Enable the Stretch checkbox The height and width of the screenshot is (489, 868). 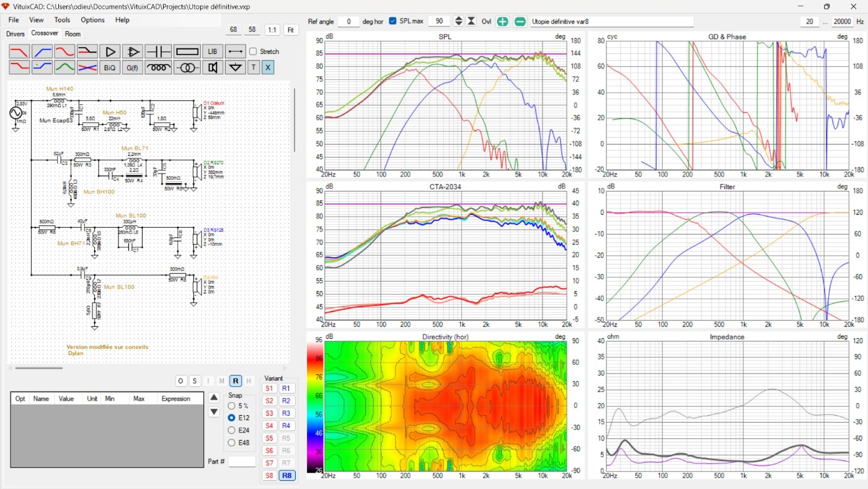[x=253, y=52]
